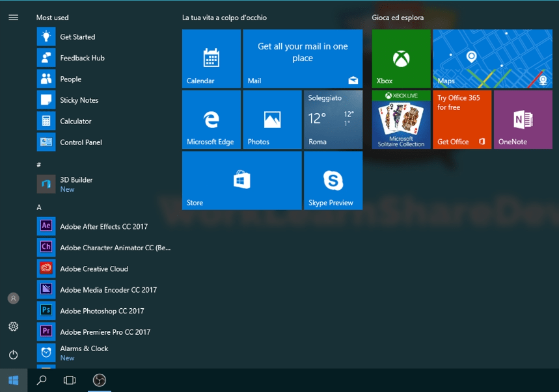Launch the Microsoft Edge tile
This screenshot has width=559, height=392.
click(x=211, y=120)
